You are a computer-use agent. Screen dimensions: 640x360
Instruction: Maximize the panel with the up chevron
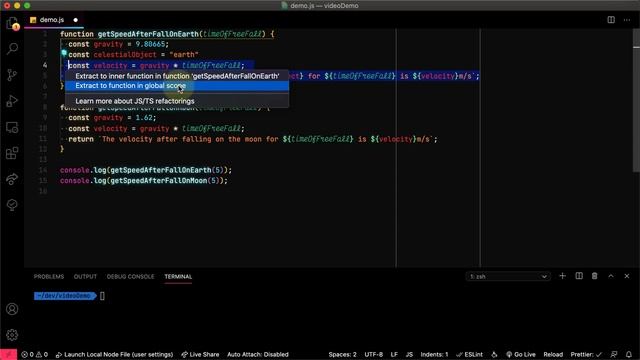pyautogui.click(x=611, y=276)
